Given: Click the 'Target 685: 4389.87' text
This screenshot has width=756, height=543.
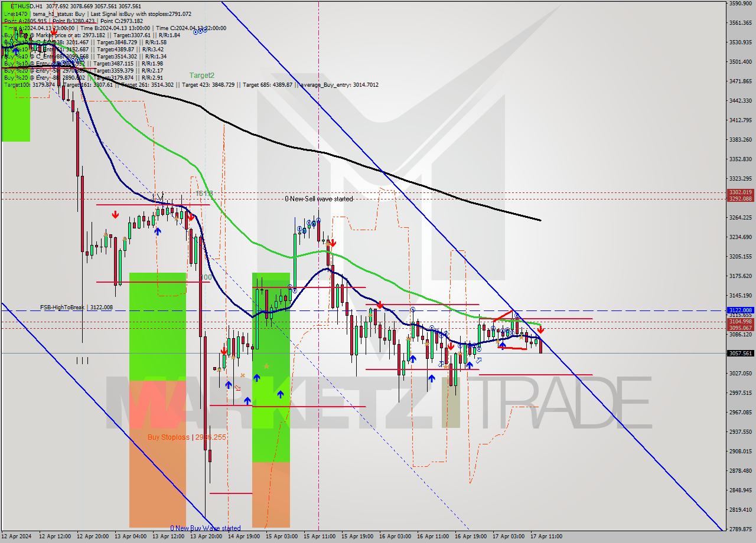Looking at the screenshot, I should [x=267, y=85].
